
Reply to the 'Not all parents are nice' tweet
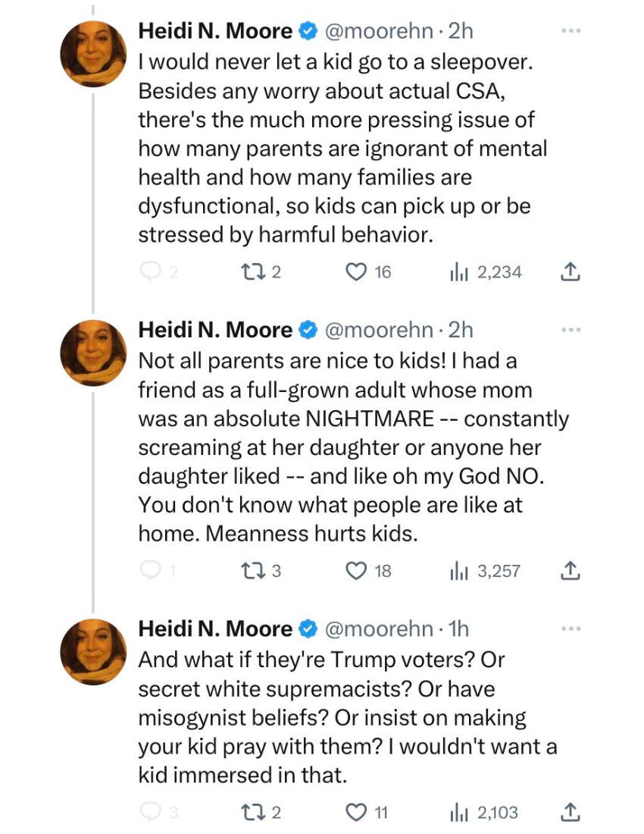click(152, 571)
